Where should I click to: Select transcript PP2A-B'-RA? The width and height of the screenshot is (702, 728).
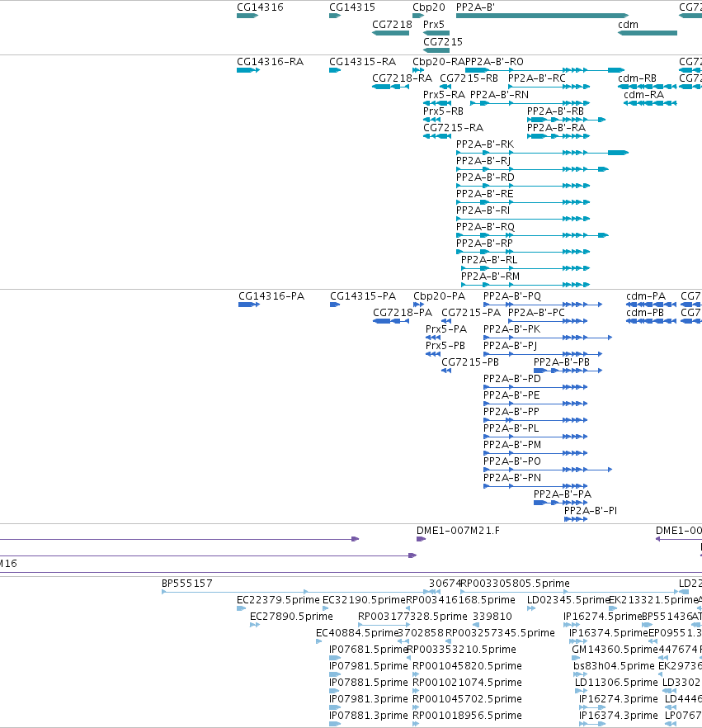click(556, 128)
